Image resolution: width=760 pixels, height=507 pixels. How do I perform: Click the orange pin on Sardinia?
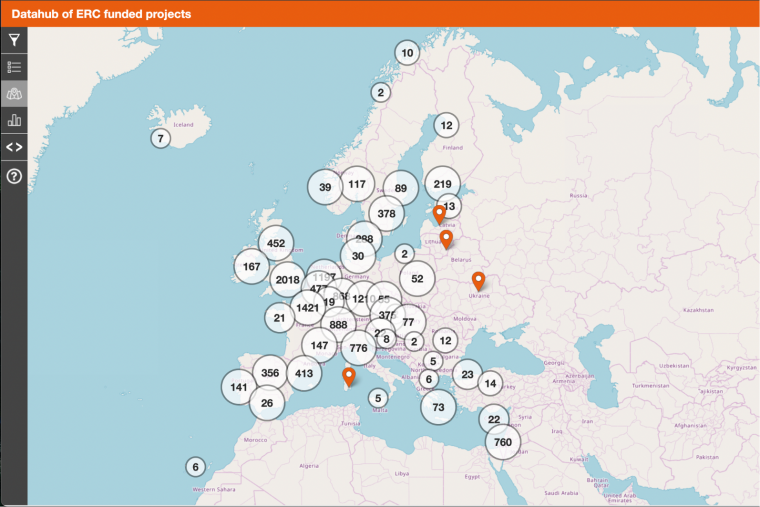348,377
